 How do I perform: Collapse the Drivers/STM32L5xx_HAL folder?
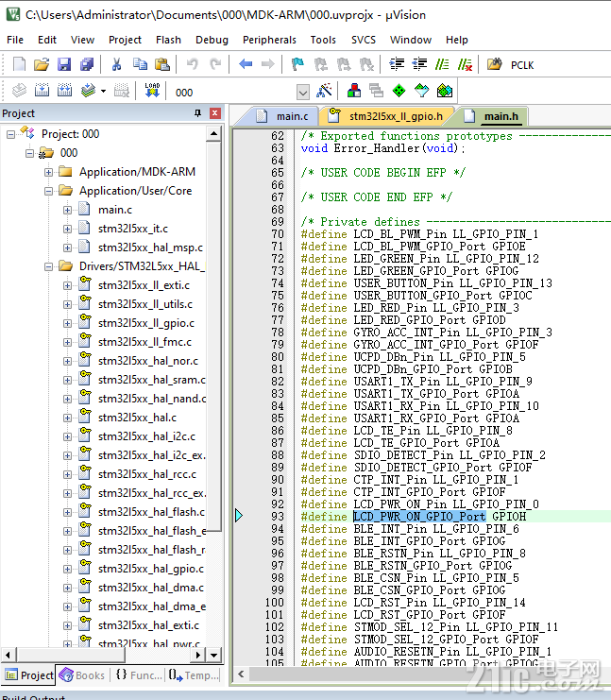click(48, 267)
